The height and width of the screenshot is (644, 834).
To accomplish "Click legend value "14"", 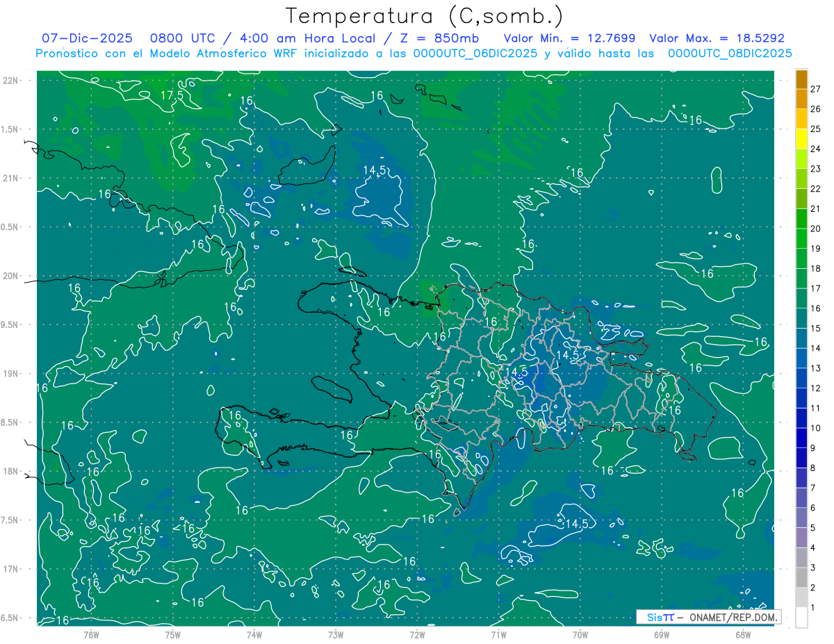I will click(x=815, y=348).
